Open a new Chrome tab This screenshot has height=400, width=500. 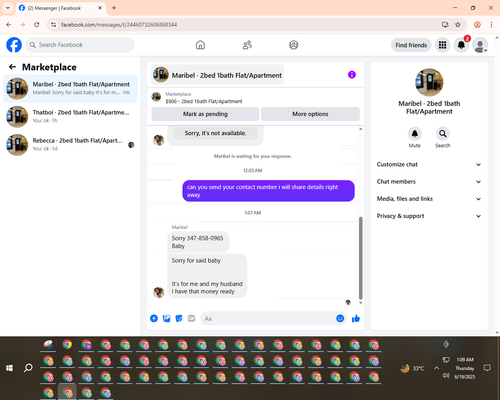pyautogui.click(x=114, y=8)
